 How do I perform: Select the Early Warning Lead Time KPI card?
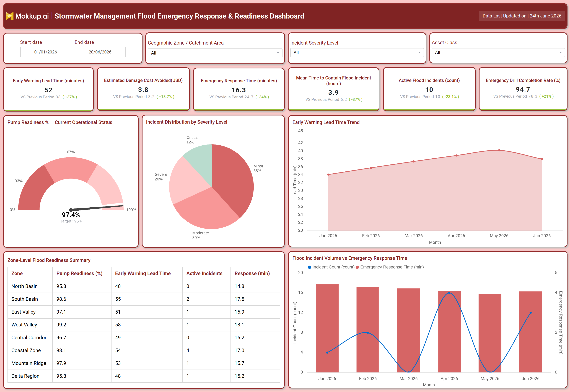pos(48,89)
